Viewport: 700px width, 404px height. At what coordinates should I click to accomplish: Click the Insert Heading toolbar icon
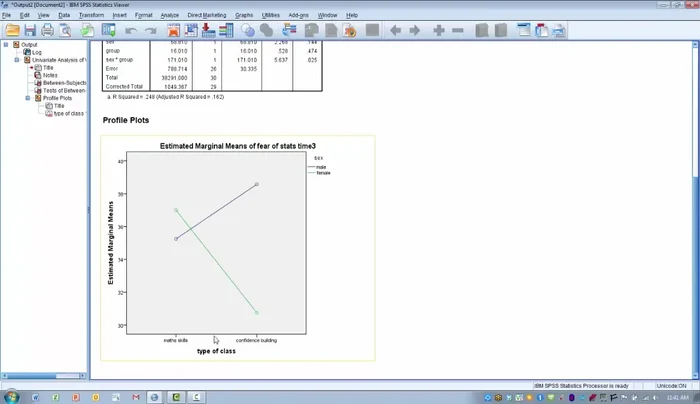[x=523, y=30]
